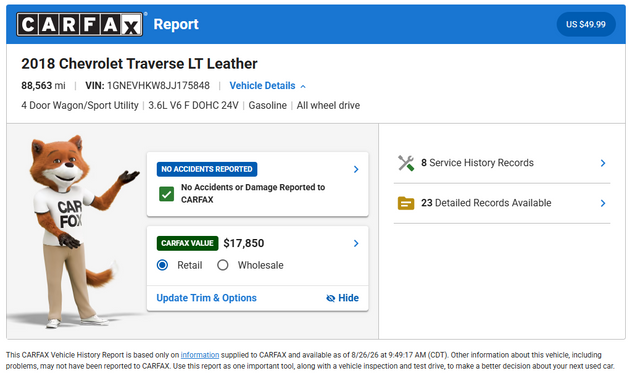Click the green checkmark no accidents icon
640x383 pixels.
(167, 194)
